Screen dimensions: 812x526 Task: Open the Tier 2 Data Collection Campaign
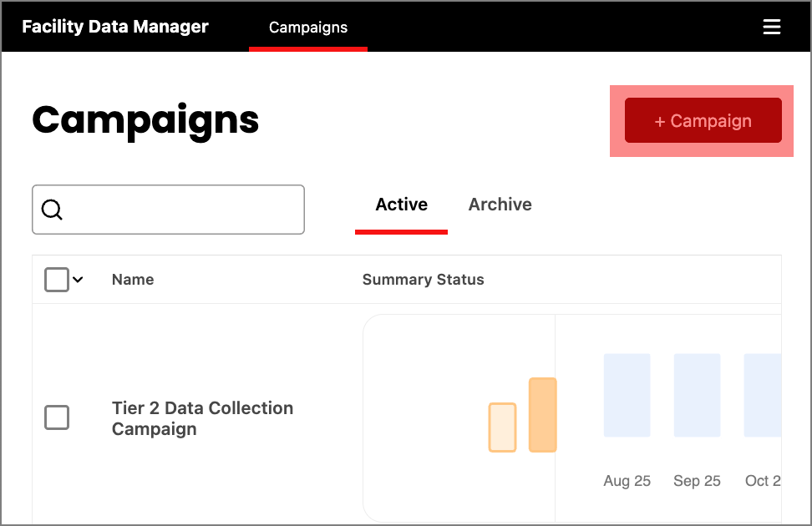click(x=202, y=417)
